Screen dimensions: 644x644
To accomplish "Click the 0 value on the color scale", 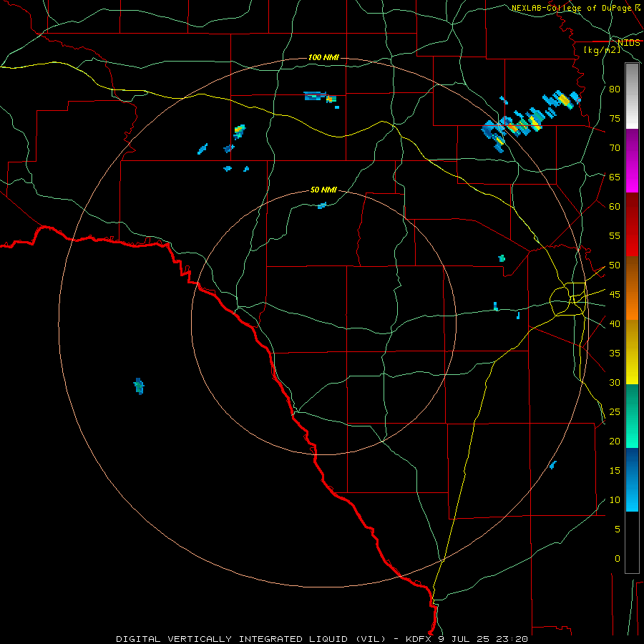I will click(x=618, y=559).
